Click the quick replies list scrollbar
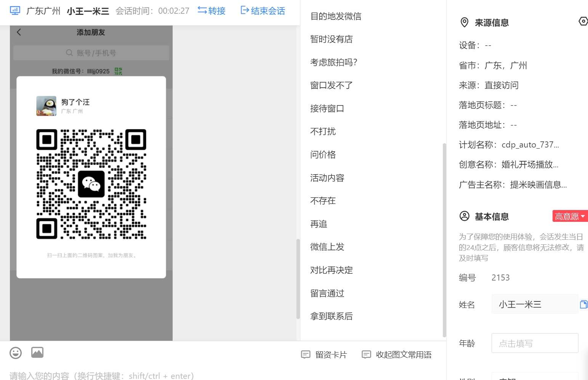 [x=444, y=240]
